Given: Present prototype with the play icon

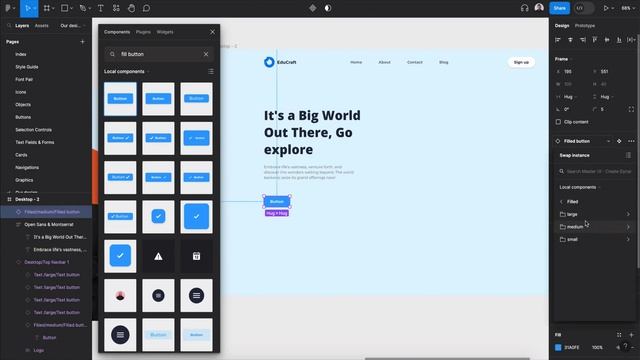Looking at the screenshot, I should (x=606, y=8).
